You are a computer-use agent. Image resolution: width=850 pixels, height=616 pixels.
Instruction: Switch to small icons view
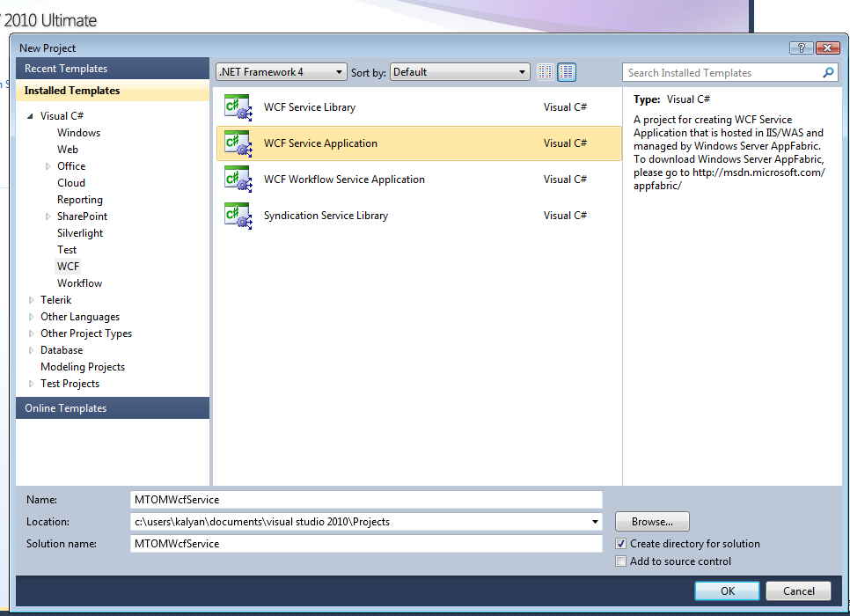click(x=546, y=72)
